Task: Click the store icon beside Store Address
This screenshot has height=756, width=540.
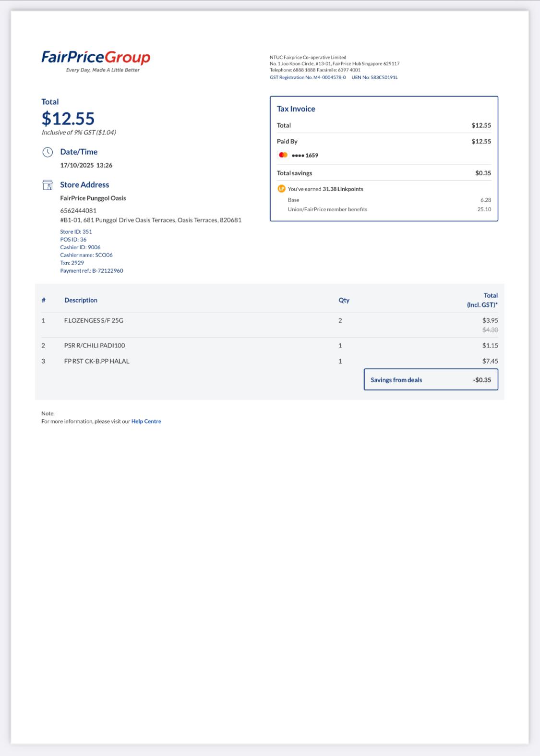Action: pyautogui.click(x=48, y=185)
